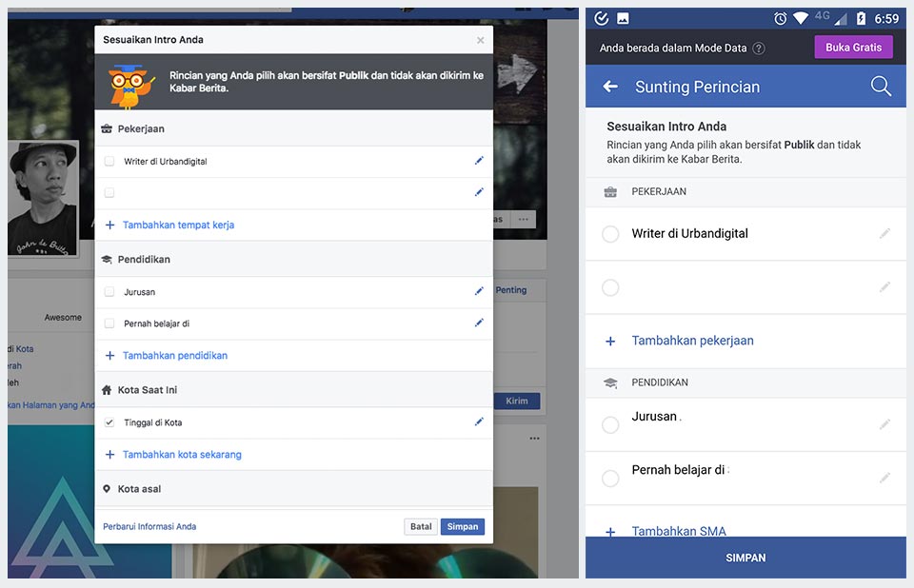Click plus icon beside Tambahkan pendidikan

pyautogui.click(x=109, y=356)
